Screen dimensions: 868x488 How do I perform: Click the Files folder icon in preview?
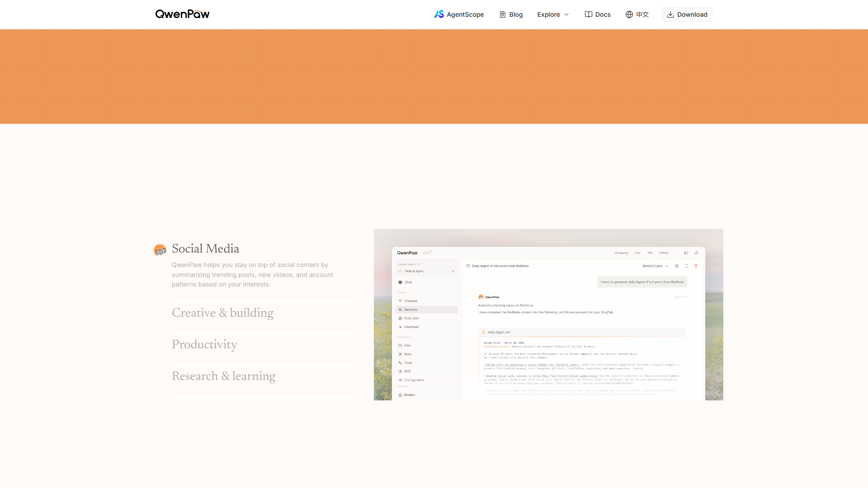click(x=400, y=345)
